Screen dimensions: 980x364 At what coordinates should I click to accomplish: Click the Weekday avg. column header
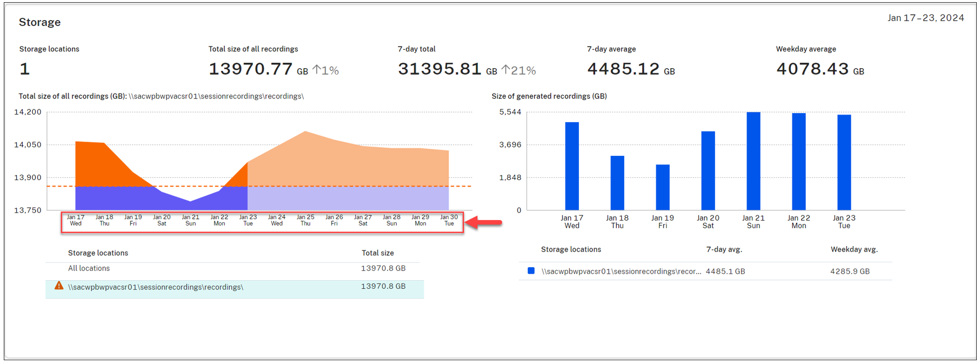click(x=854, y=249)
